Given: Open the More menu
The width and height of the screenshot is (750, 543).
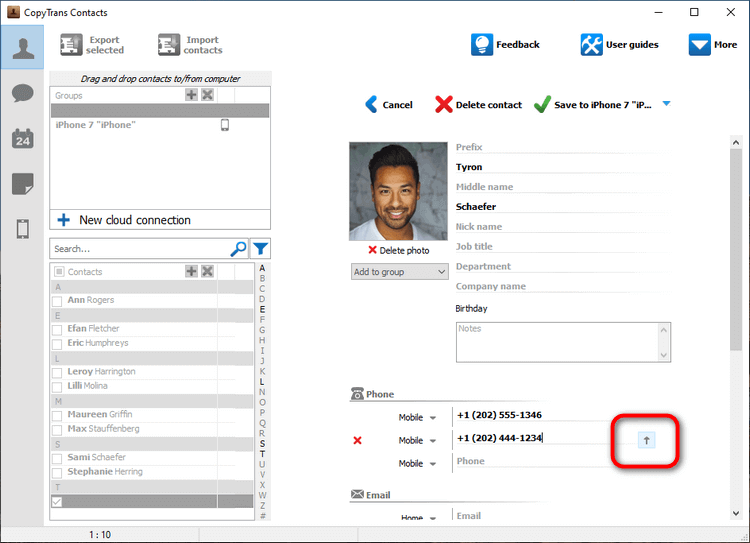Looking at the screenshot, I should pyautogui.click(x=713, y=44).
